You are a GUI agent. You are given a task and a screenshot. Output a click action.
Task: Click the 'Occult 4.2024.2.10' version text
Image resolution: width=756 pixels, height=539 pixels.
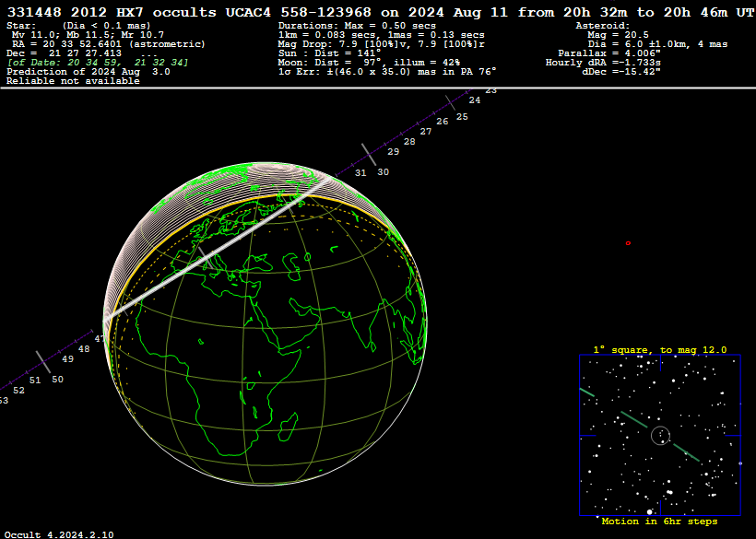[59, 534]
